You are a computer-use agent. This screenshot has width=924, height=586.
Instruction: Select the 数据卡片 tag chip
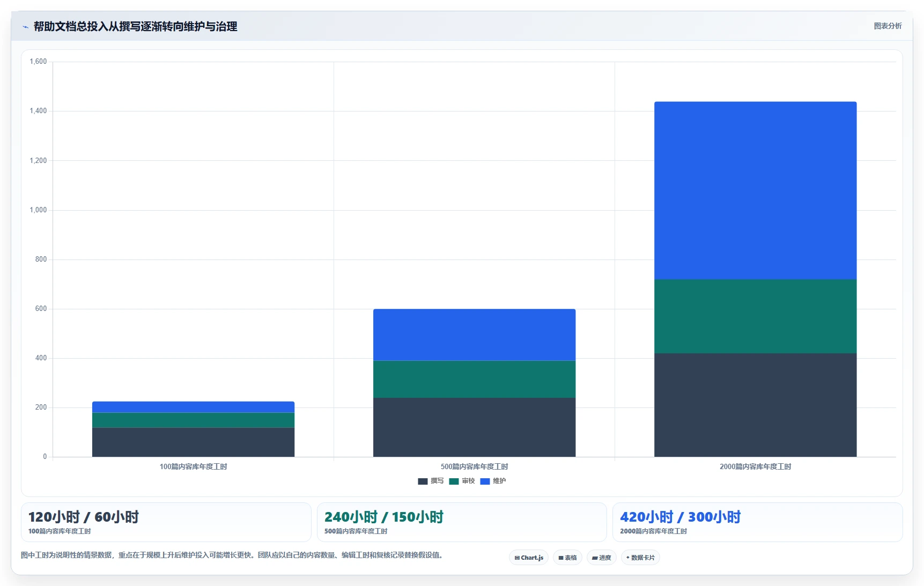640,558
